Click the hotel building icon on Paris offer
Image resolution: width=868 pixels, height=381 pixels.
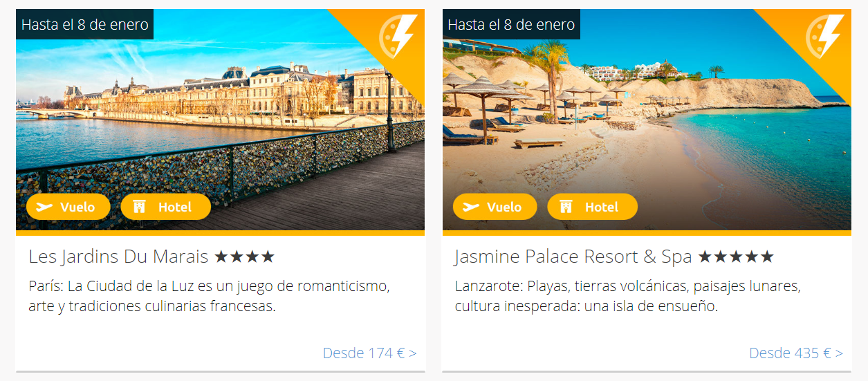(x=140, y=207)
